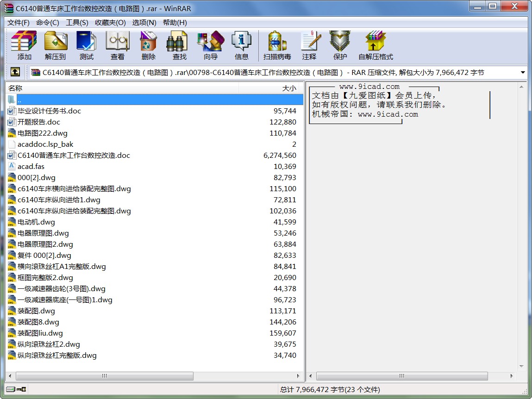Select 复件 000[2].dwg file

44,256
